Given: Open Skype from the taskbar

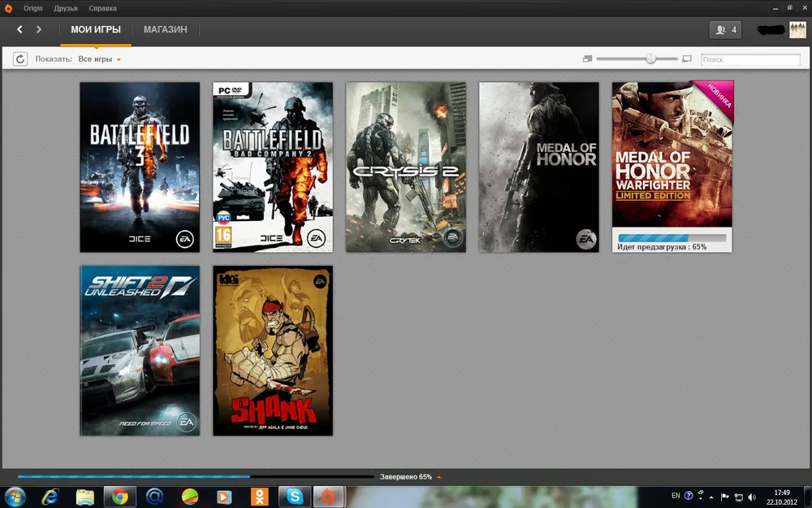Looking at the screenshot, I should point(295,497).
